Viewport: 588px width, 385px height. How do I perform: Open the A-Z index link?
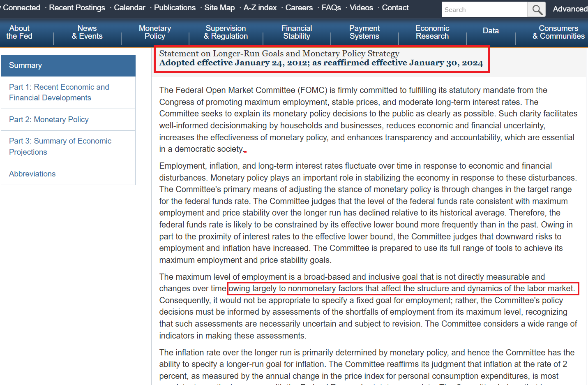[260, 8]
